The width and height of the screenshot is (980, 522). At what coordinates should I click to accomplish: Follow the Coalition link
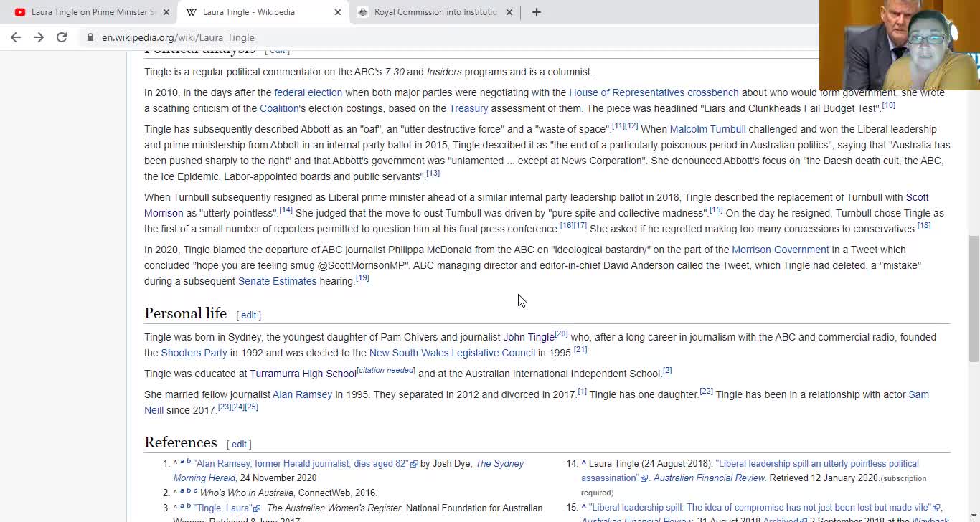coord(279,108)
